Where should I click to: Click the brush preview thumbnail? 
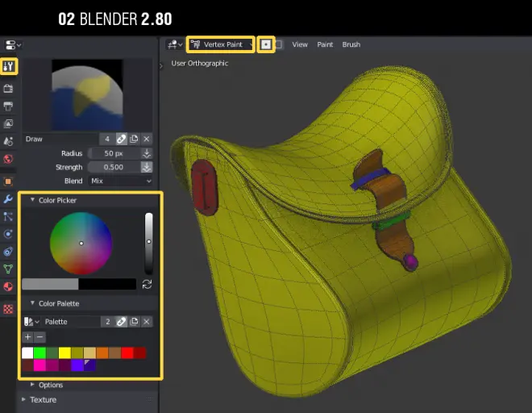87,94
